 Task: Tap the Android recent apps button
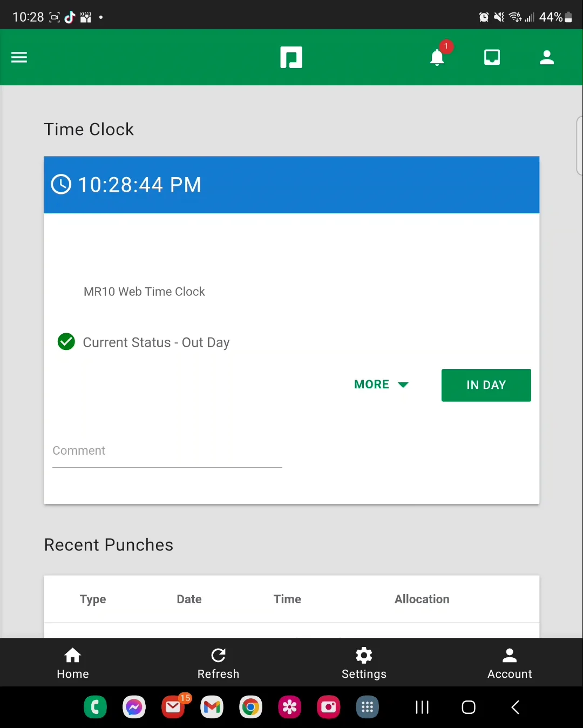(x=422, y=707)
